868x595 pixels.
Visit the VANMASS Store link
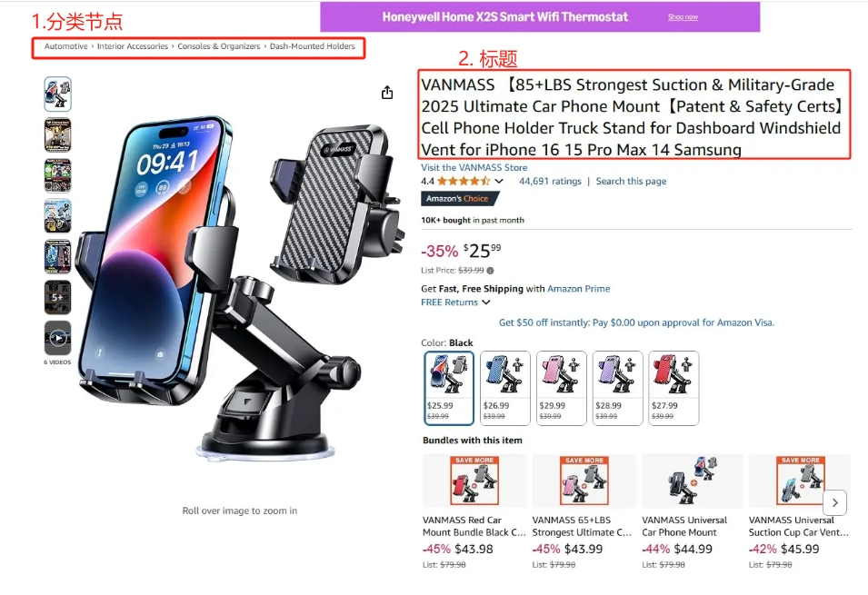point(474,168)
